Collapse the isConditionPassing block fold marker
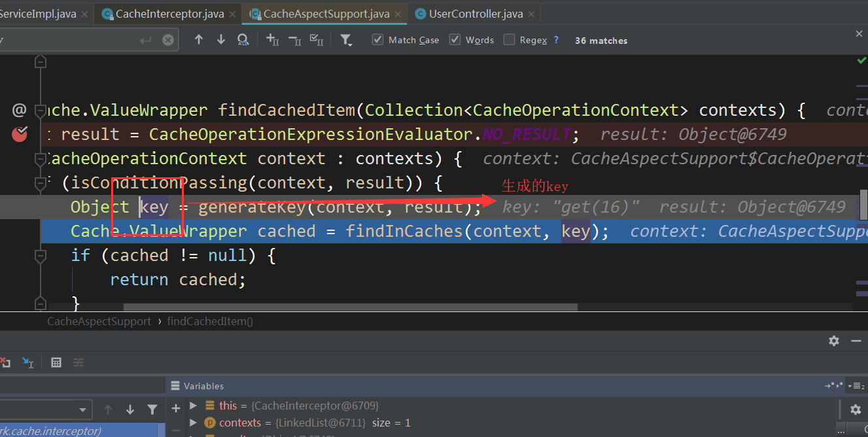This screenshot has width=868, height=437. (41, 183)
